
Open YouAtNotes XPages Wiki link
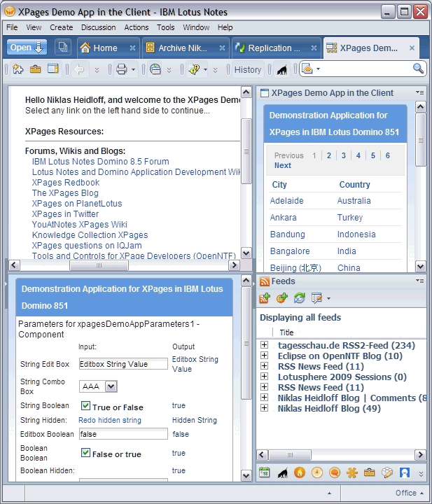tap(79, 225)
